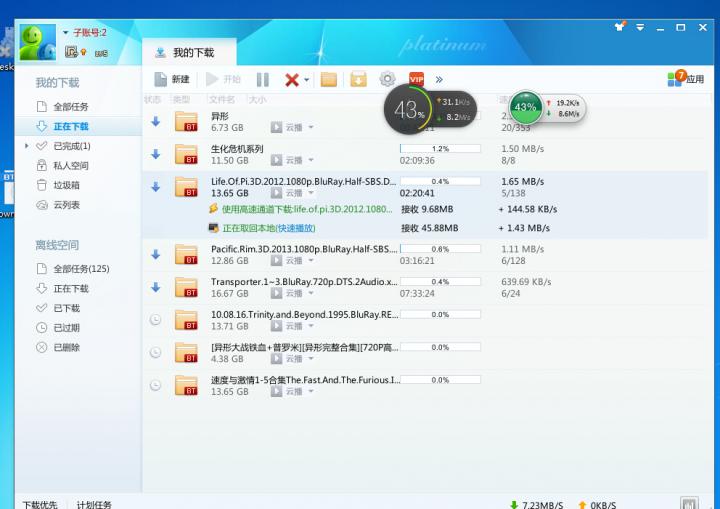Expand the 已完成(1) tree arrow
Screen dimensions: 720x509
pos(26,146)
